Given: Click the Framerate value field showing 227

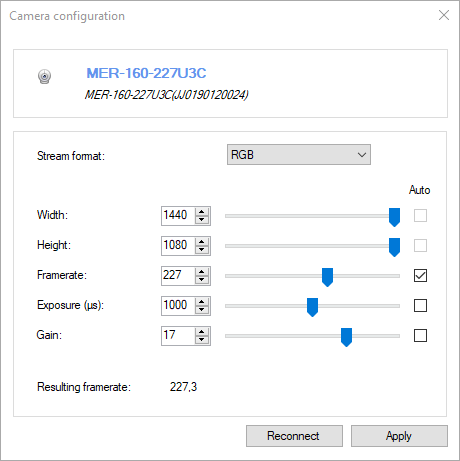Looking at the screenshot, I should click(178, 276).
